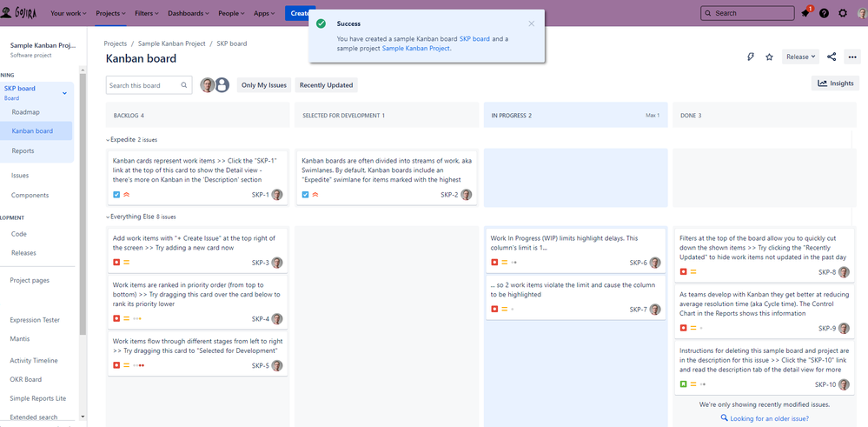868x427 pixels.
Task: Click the Projects breadcrumb link
Action: (116, 43)
